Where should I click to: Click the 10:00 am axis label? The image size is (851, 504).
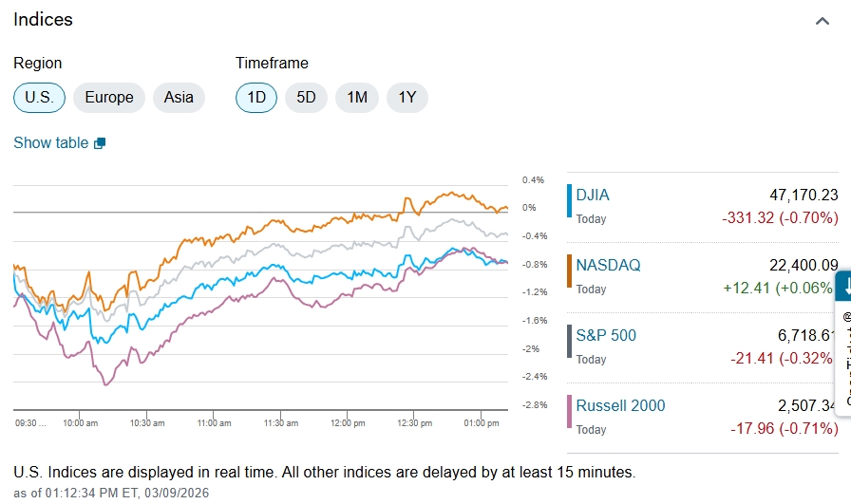[x=81, y=423]
